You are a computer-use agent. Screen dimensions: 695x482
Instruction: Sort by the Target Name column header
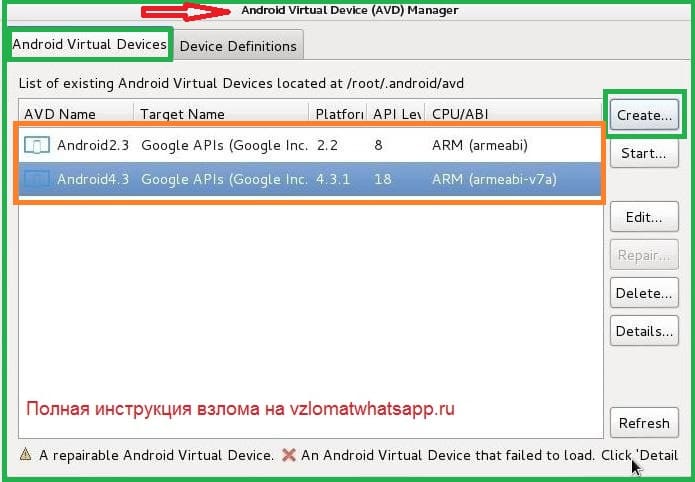pos(221,114)
